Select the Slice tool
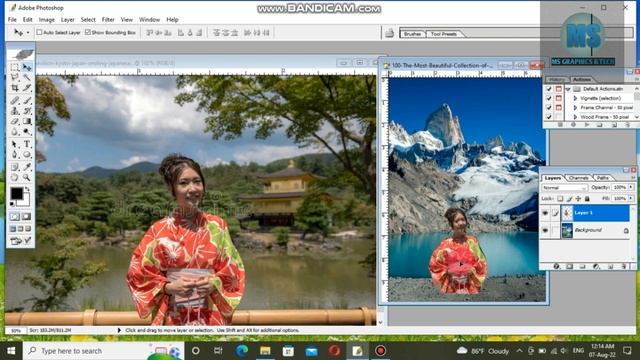This screenshot has height=360, width=640. tap(27, 88)
